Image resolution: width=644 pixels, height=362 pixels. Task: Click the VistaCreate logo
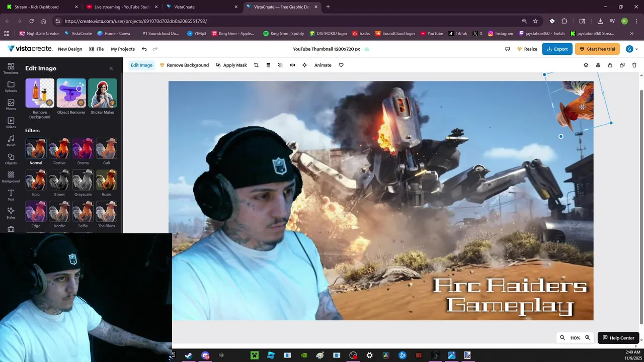30,49
